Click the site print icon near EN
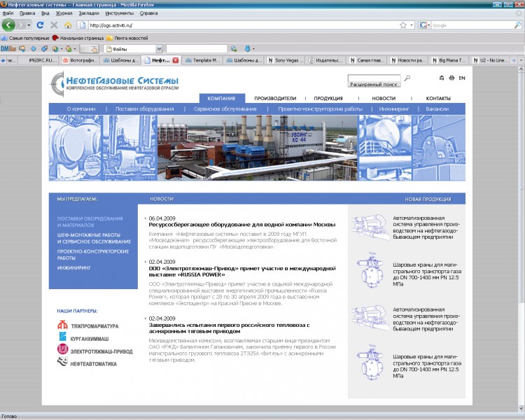The height and width of the screenshot is (420, 525). point(451,78)
